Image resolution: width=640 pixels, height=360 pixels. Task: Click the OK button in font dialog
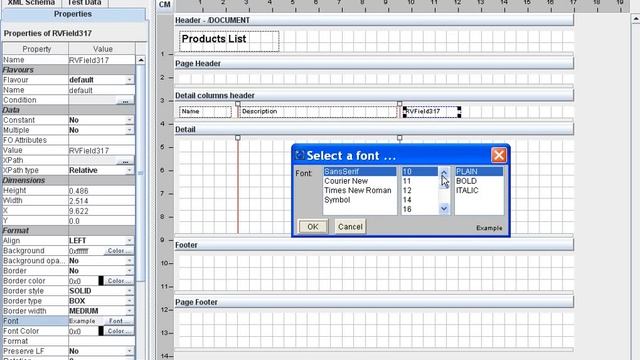point(313,227)
